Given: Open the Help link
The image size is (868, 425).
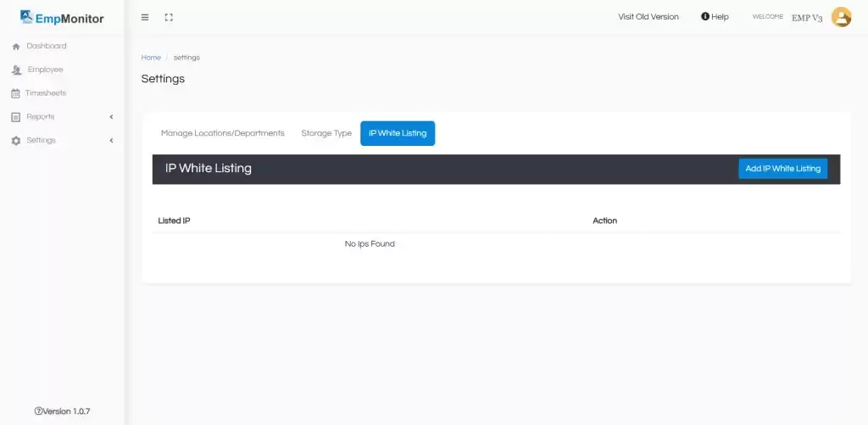Looking at the screenshot, I should (x=720, y=17).
